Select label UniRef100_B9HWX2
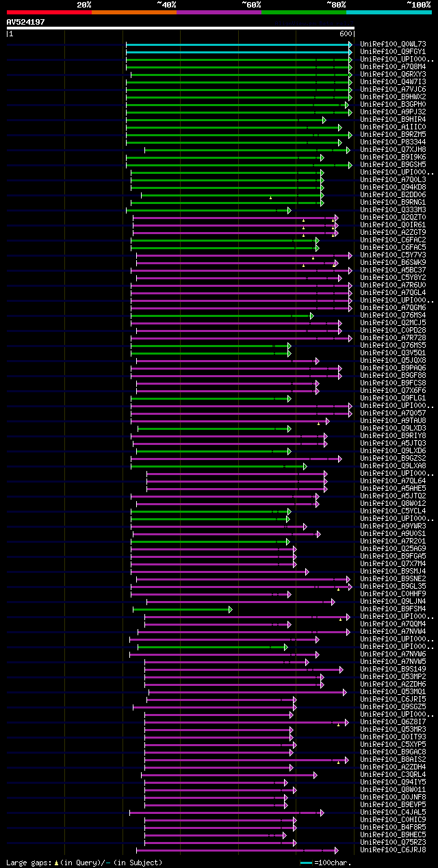The width and height of the screenshot is (438, 868). (x=393, y=97)
